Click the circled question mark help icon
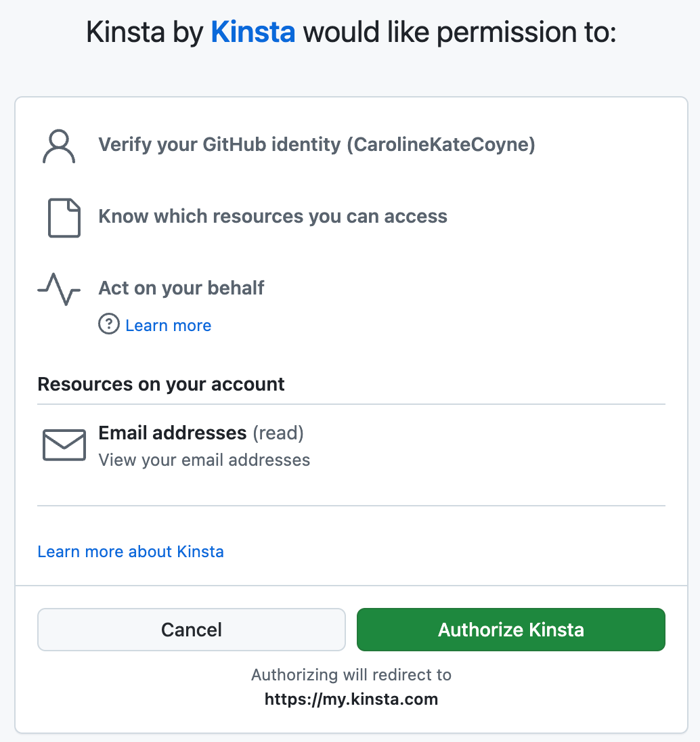Viewport: 700px width, 742px height. pyautogui.click(x=109, y=324)
